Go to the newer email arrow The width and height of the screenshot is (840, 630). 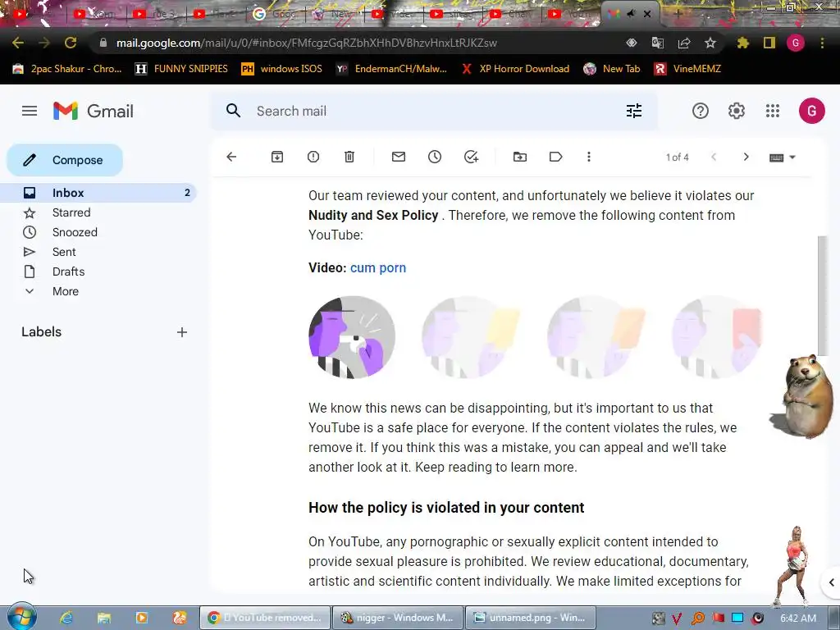click(714, 157)
